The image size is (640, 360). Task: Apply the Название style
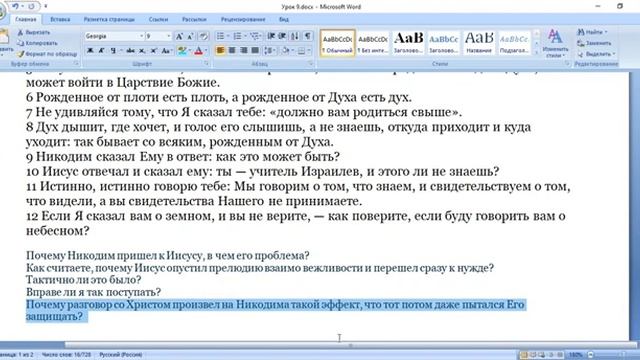479,42
